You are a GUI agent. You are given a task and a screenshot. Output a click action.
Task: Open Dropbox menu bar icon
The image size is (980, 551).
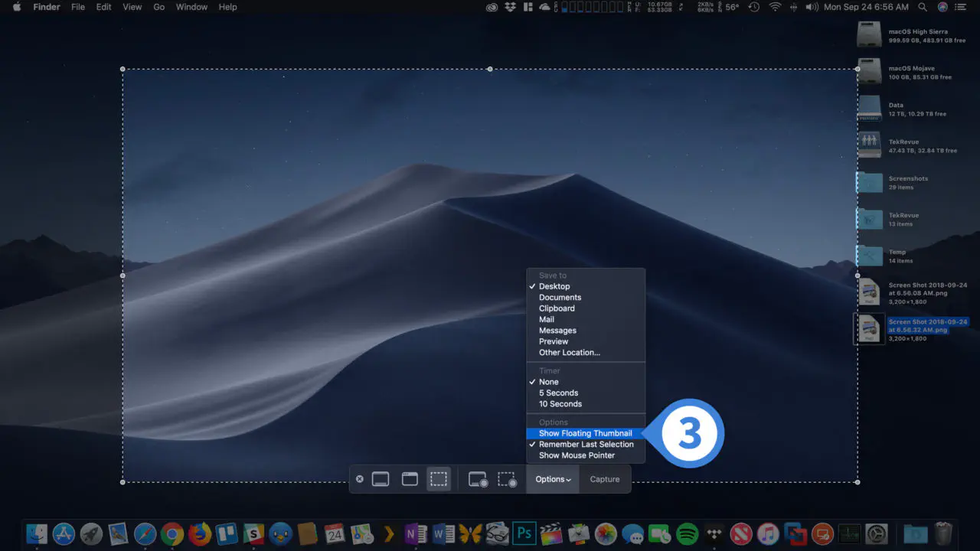coord(511,7)
